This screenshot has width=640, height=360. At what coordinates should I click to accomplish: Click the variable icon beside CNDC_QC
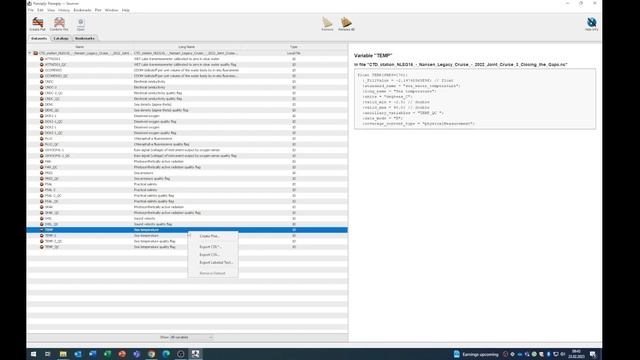pos(42,99)
